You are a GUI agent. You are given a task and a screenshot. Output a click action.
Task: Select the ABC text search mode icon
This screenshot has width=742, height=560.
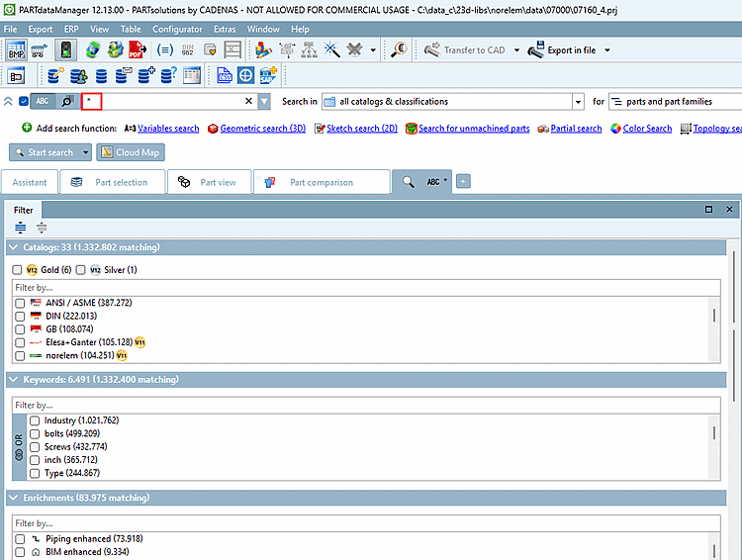pyautogui.click(x=43, y=101)
